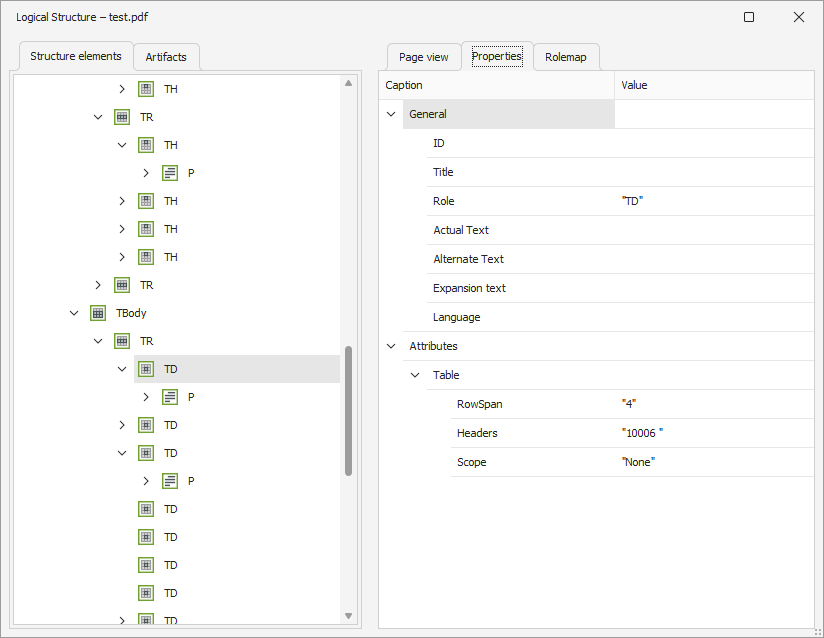The height and width of the screenshot is (638, 824).
Task: Click the P paragraph icon under the expanded TH
Action: click(x=170, y=173)
